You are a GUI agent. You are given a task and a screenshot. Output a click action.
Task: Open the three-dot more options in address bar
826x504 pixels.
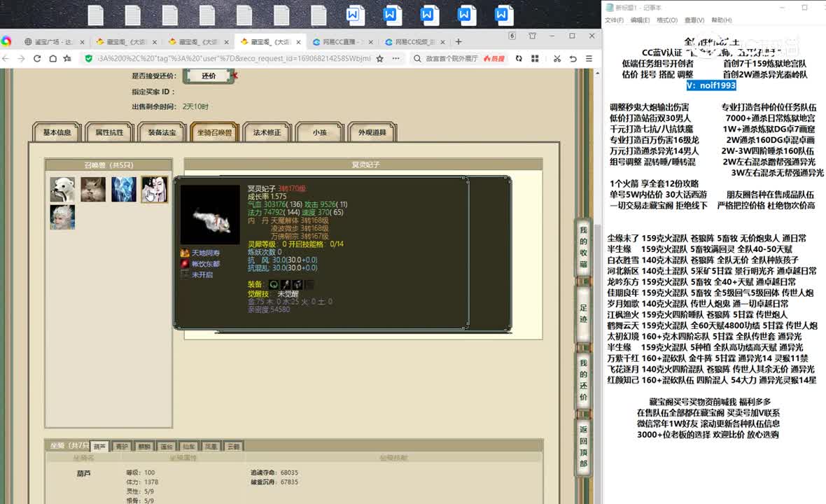pyautogui.click(x=395, y=59)
